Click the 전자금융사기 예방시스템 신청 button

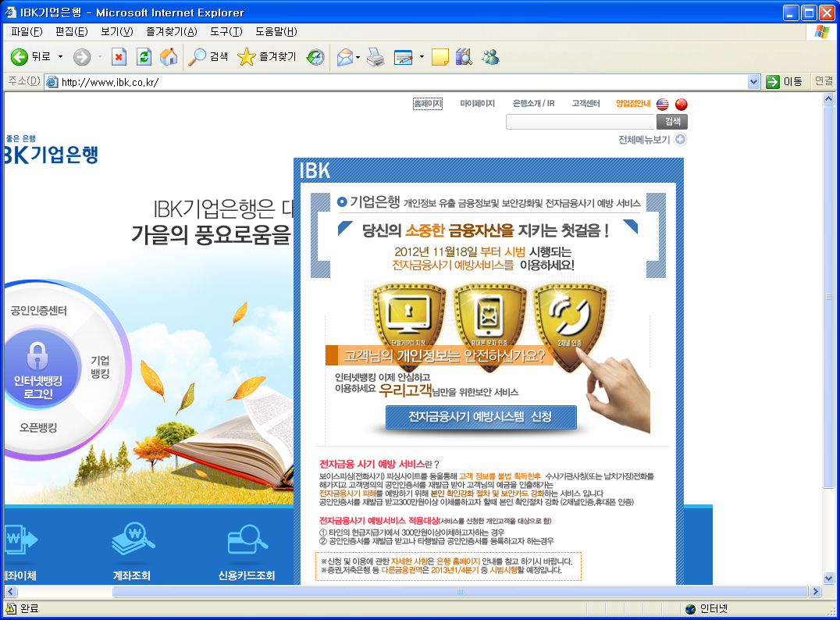point(481,417)
